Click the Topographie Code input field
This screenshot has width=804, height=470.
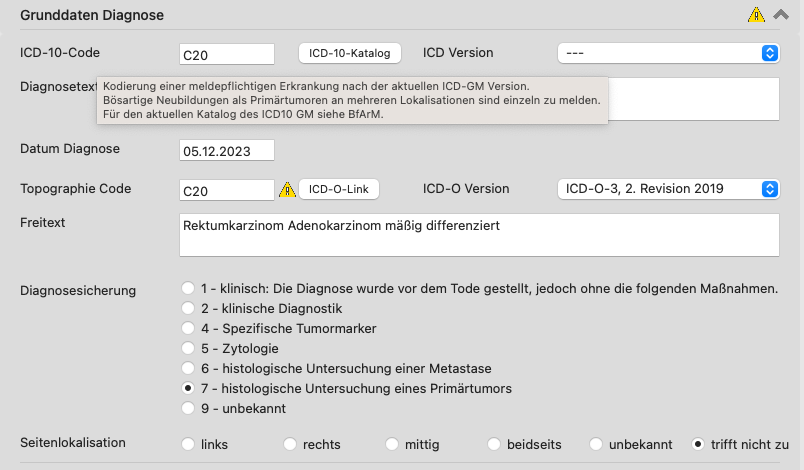(x=227, y=190)
